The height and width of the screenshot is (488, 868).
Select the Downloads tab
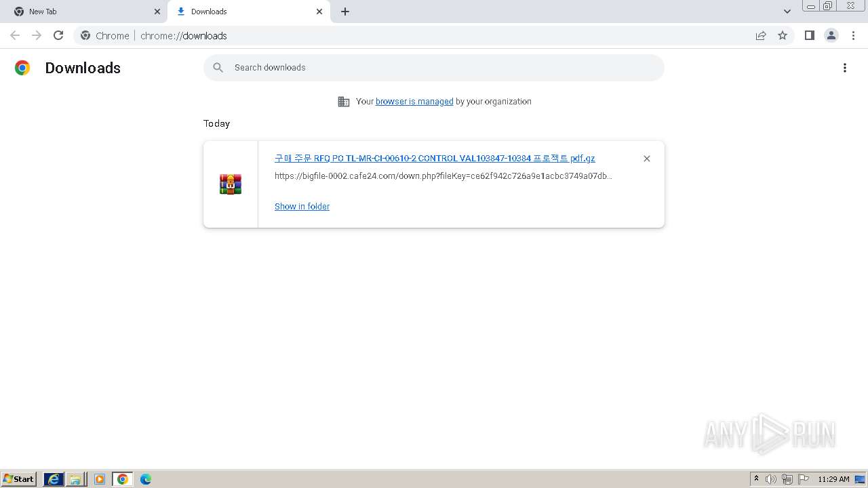pyautogui.click(x=249, y=12)
